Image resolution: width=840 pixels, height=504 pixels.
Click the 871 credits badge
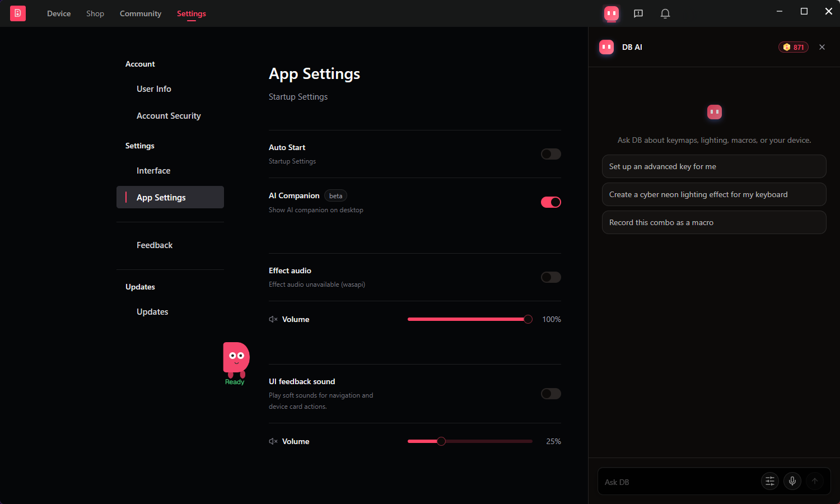(x=794, y=47)
